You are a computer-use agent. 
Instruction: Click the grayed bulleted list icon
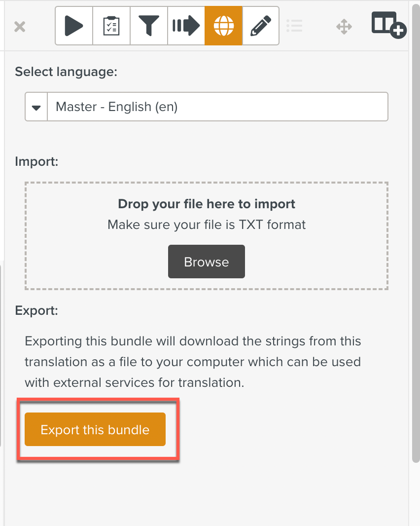click(x=294, y=26)
